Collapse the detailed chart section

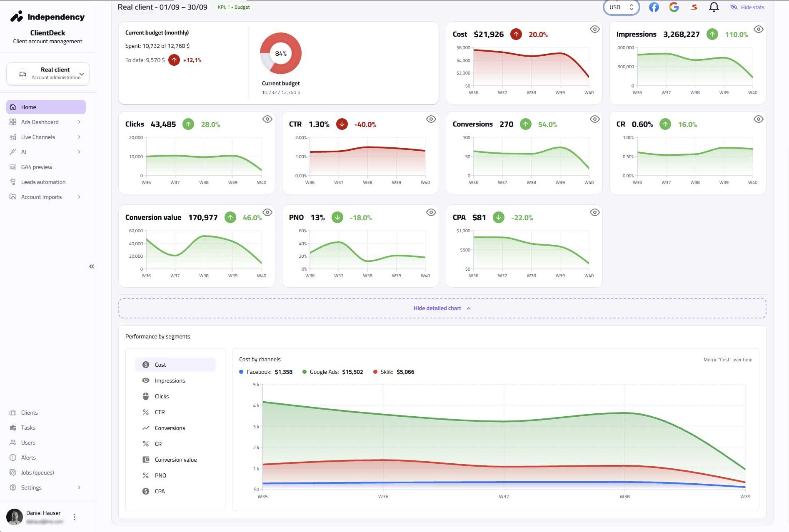(x=442, y=308)
